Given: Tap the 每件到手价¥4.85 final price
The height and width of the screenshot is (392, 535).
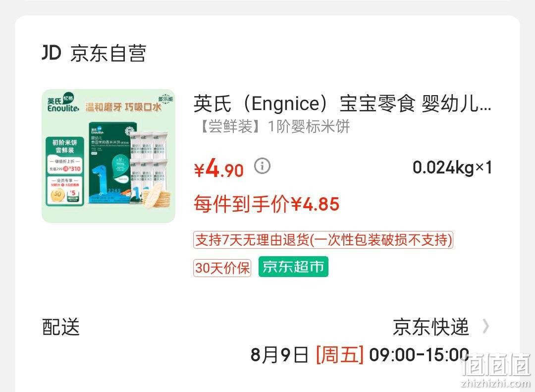Looking at the screenshot, I should pyautogui.click(x=267, y=204).
